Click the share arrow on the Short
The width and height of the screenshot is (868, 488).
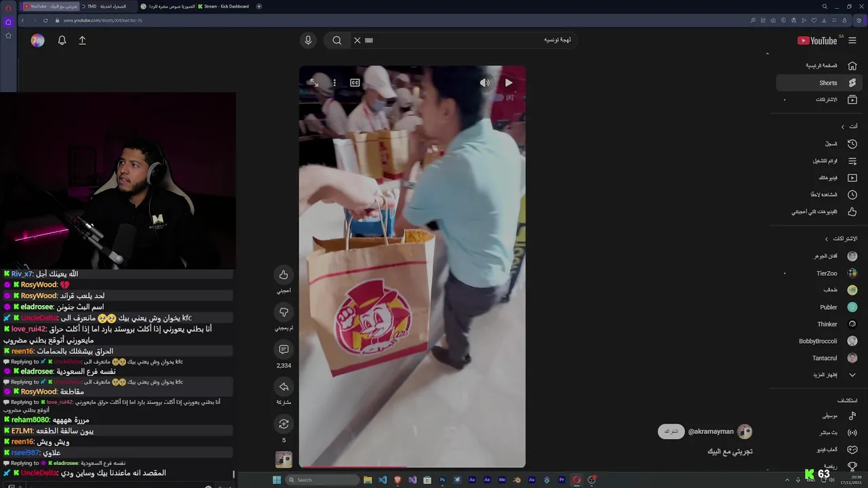point(283,387)
